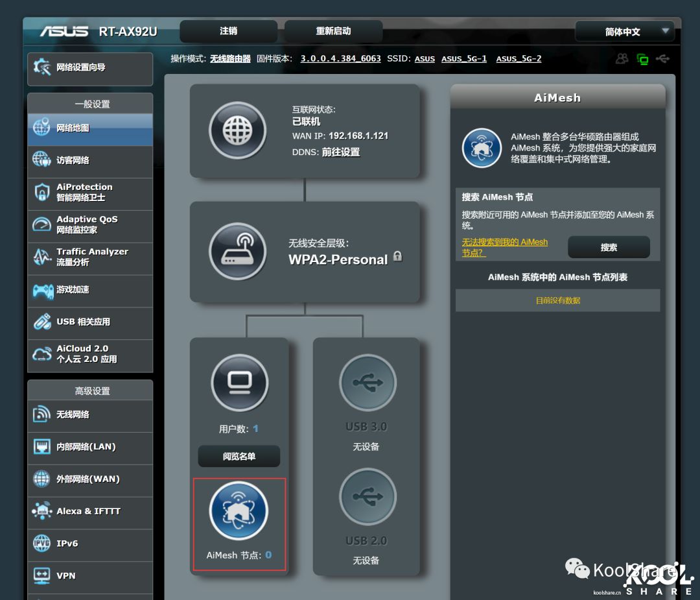This screenshot has height=600, width=700.
Task: Open AiProtection 智能网络卫士
Action: click(90, 193)
